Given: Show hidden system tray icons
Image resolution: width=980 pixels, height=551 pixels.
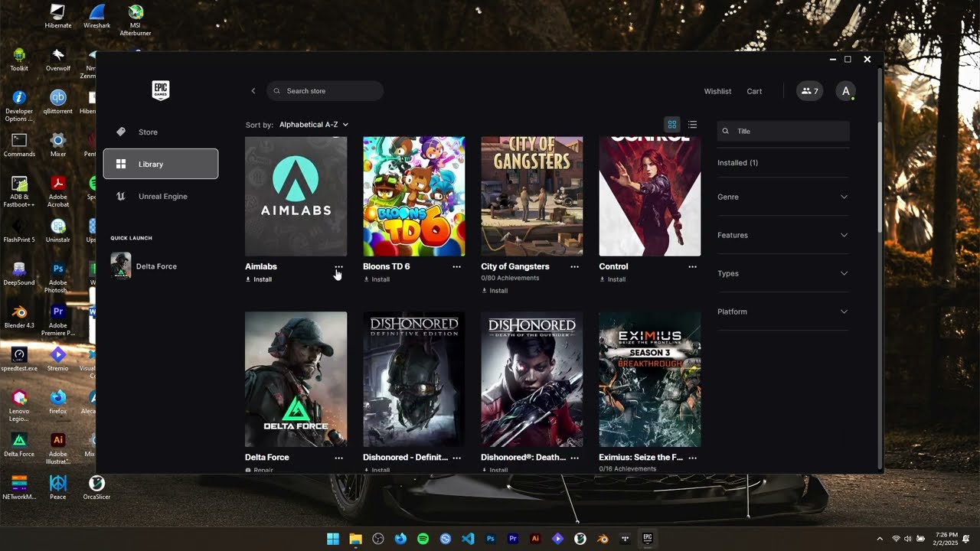Looking at the screenshot, I should (880, 539).
